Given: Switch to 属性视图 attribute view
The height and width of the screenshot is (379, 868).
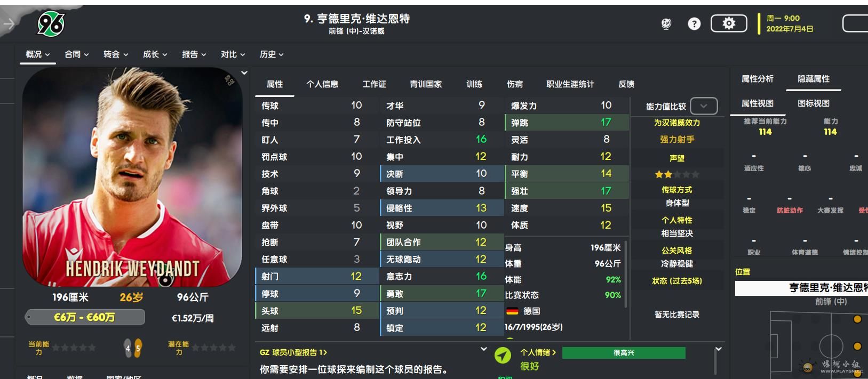Looking at the screenshot, I should 757,103.
